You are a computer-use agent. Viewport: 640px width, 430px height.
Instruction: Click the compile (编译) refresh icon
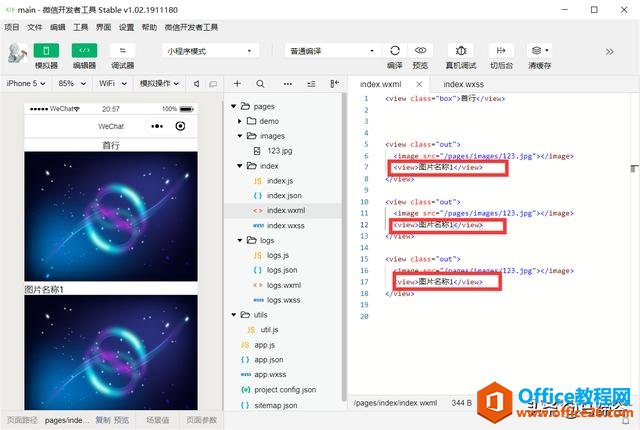pos(395,51)
